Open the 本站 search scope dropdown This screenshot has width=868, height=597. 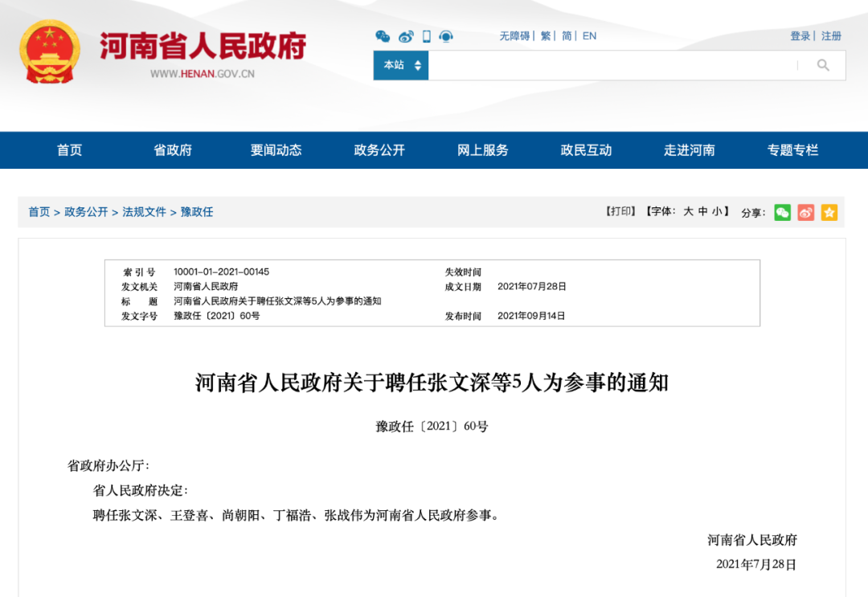400,65
